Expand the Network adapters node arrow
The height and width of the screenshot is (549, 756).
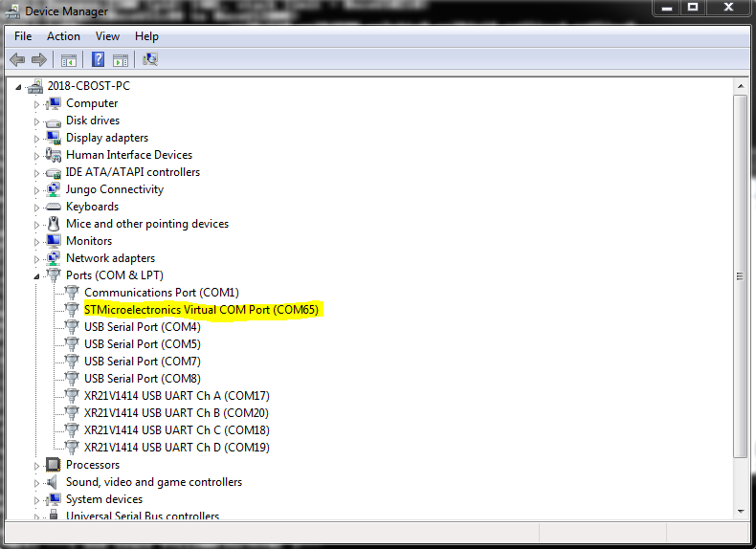[x=36, y=259]
